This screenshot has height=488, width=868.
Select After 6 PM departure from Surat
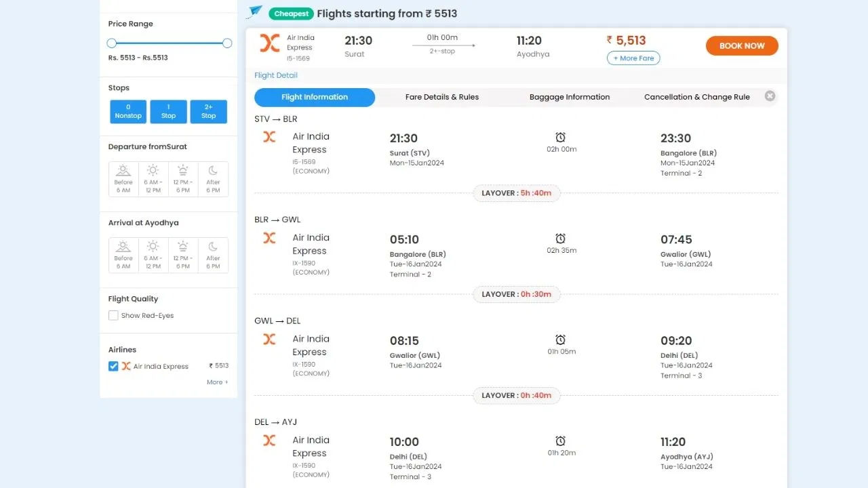click(x=213, y=179)
